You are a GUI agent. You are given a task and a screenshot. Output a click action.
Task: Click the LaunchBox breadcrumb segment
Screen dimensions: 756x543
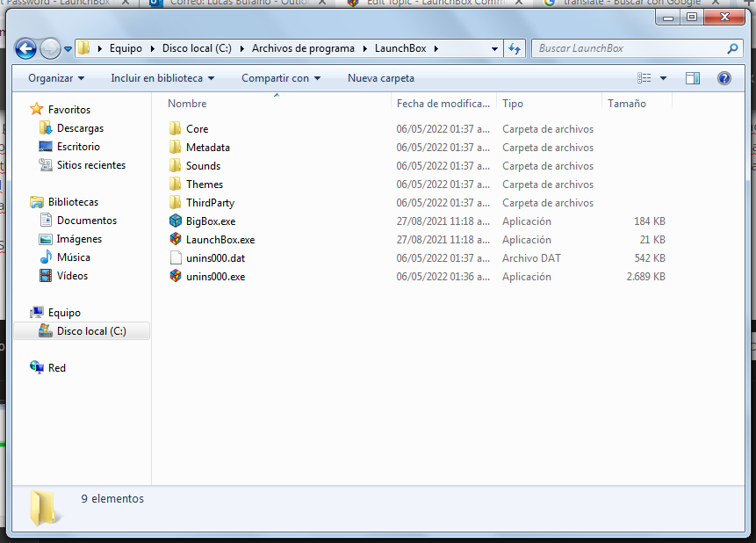(x=400, y=48)
